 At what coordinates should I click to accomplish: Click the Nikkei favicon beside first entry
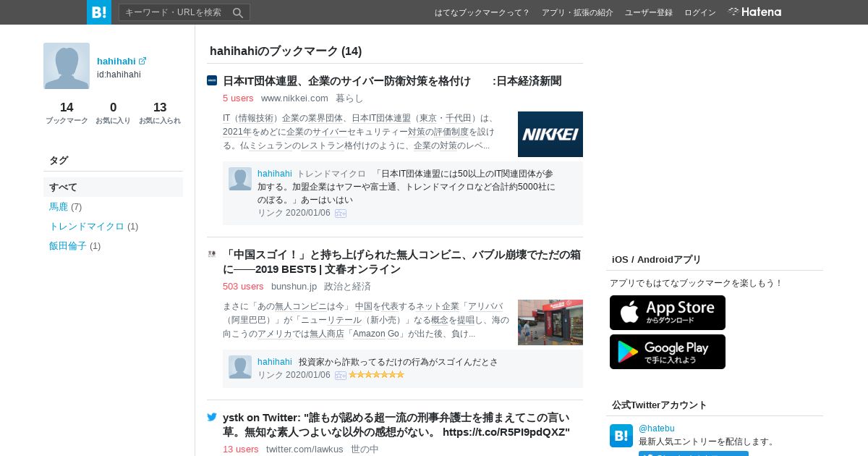[212, 80]
